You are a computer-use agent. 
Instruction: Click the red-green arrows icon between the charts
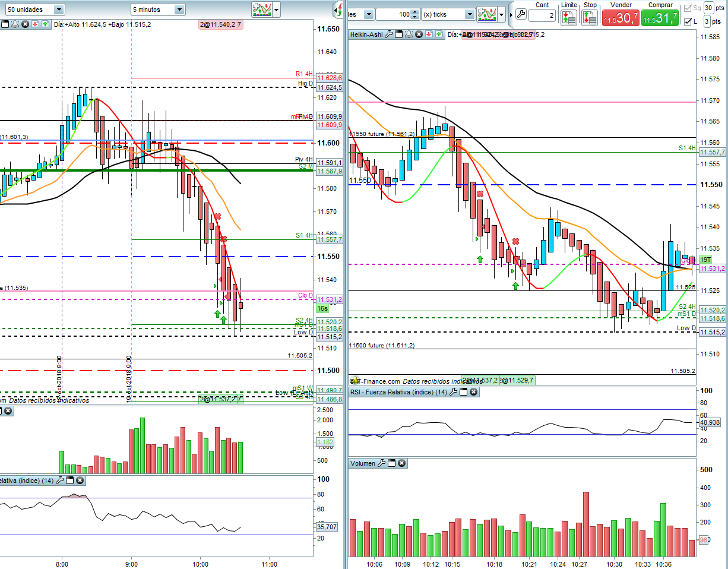tap(339, 10)
